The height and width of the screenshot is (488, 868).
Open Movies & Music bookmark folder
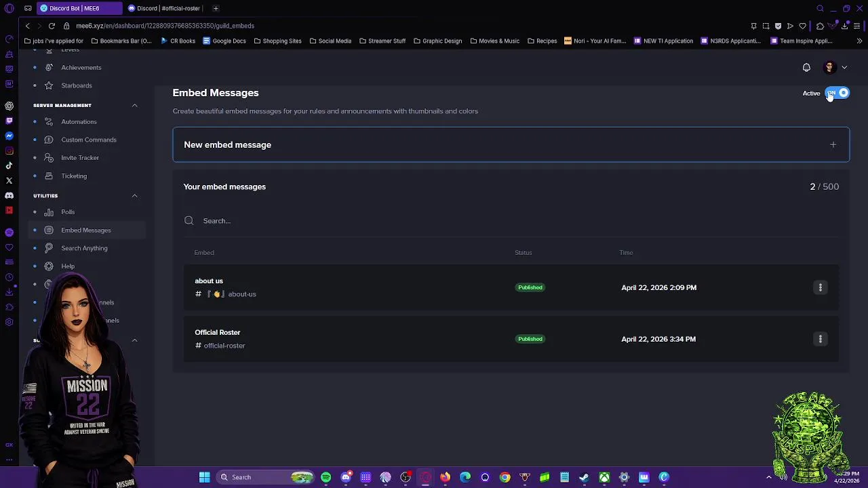[494, 41]
